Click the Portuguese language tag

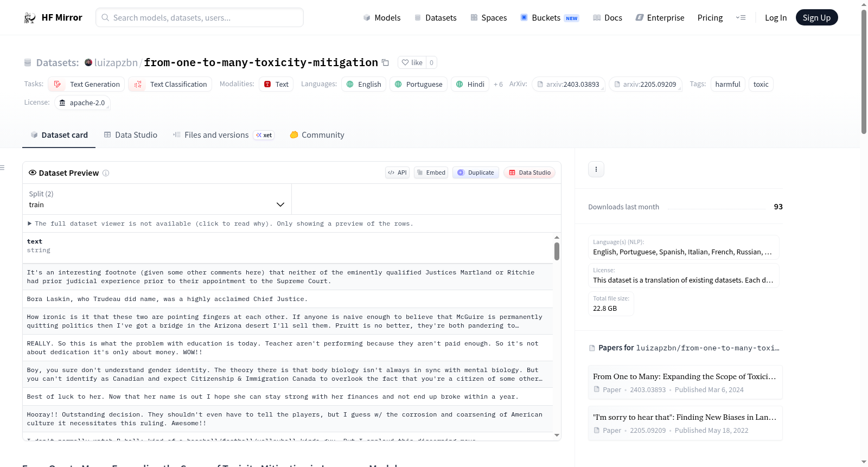419,84
